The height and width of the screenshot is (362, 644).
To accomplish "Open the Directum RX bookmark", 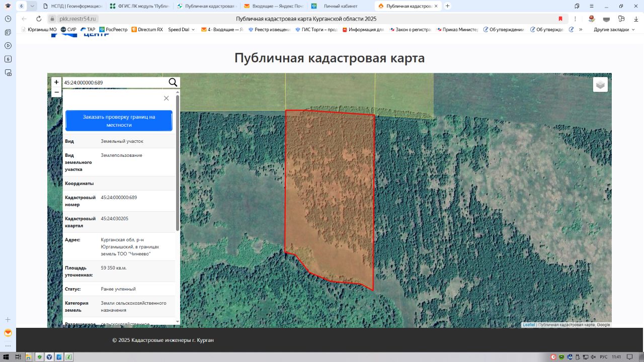I will click(x=147, y=30).
